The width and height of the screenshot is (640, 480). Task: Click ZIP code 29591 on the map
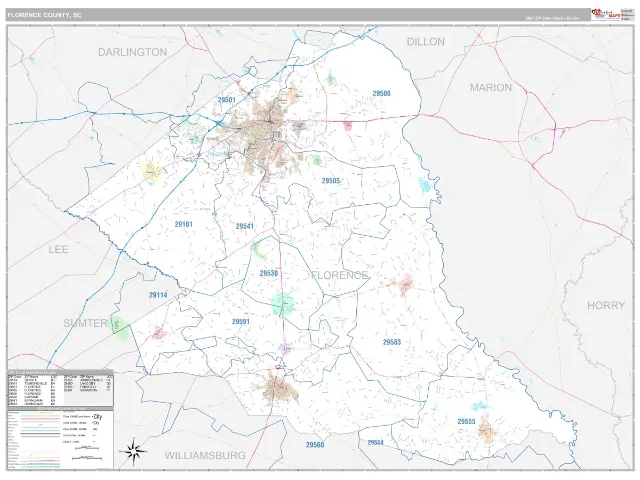tap(241, 322)
